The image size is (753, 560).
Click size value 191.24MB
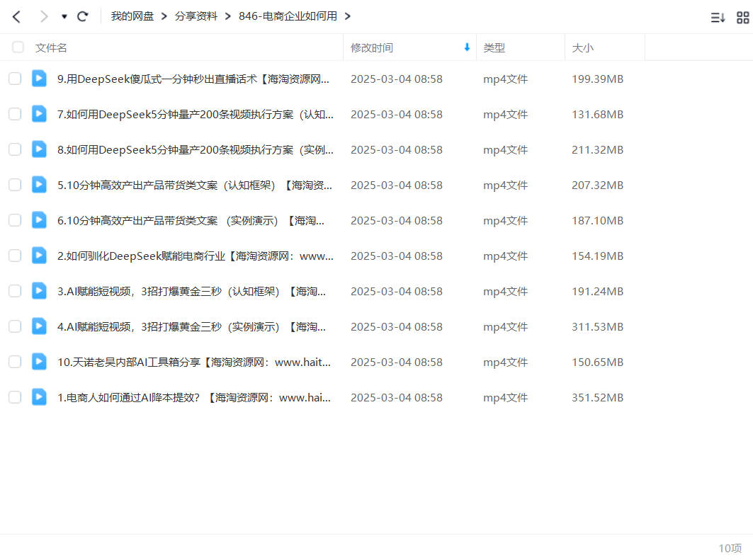coord(597,292)
